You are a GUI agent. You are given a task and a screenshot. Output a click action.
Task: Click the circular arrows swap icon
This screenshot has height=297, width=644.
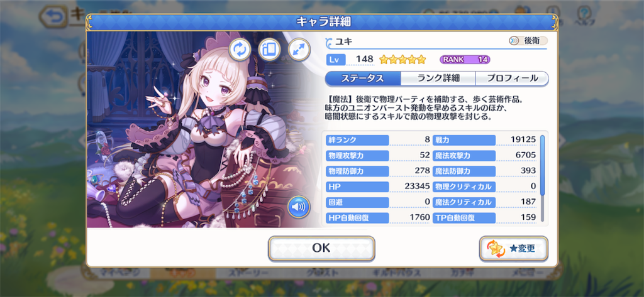(x=240, y=50)
